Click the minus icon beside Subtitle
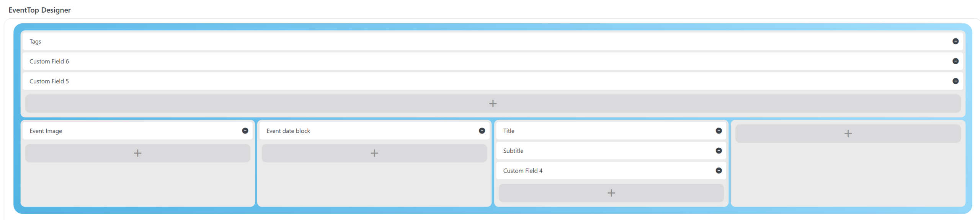This screenshot has height=220, width=980. tap(719, 151)
